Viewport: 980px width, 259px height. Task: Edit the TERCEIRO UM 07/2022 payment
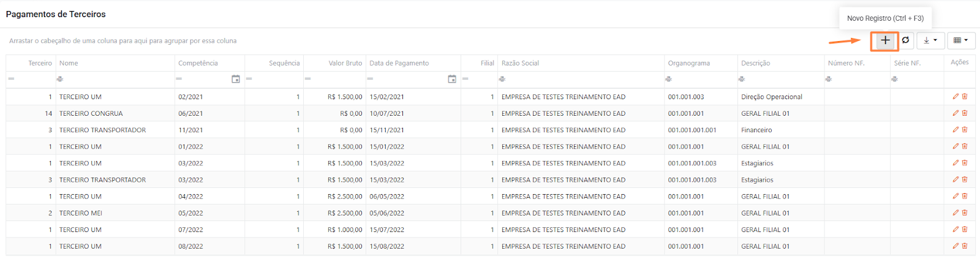(x=956, y=229)
